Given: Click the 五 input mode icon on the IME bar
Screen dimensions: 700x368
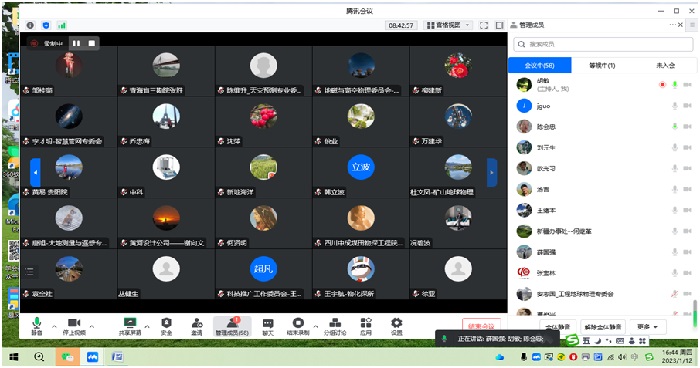Looking at the screenshot, I should pos(586,341).
